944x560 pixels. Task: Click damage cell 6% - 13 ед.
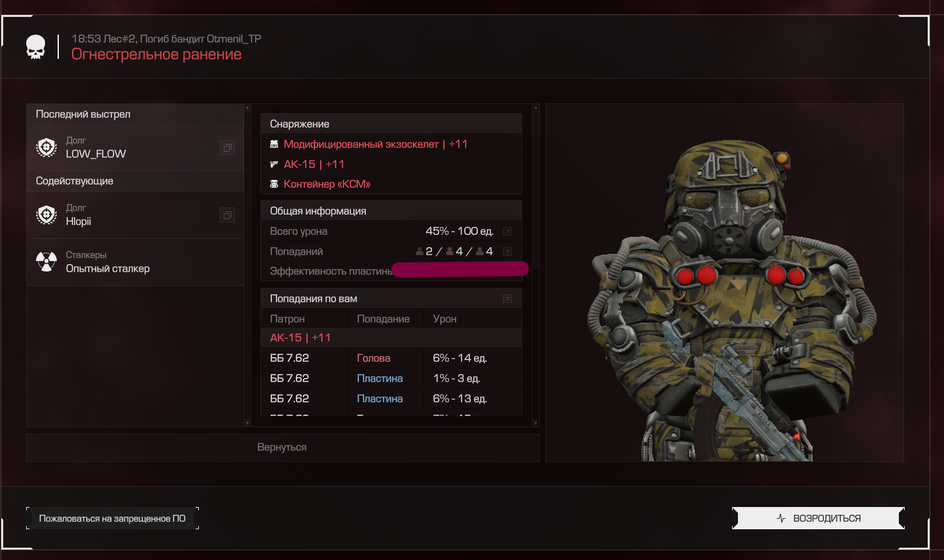click(460, 398)
